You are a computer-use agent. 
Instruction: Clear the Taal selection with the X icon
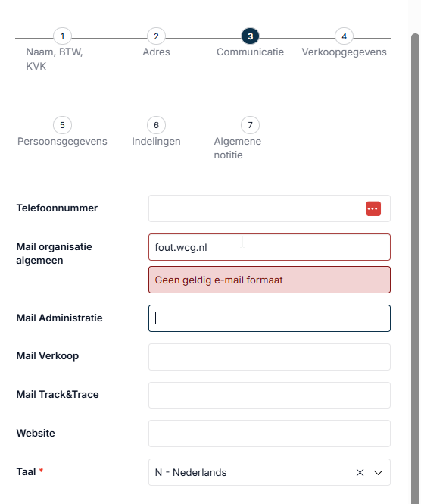tap(360, 472)
